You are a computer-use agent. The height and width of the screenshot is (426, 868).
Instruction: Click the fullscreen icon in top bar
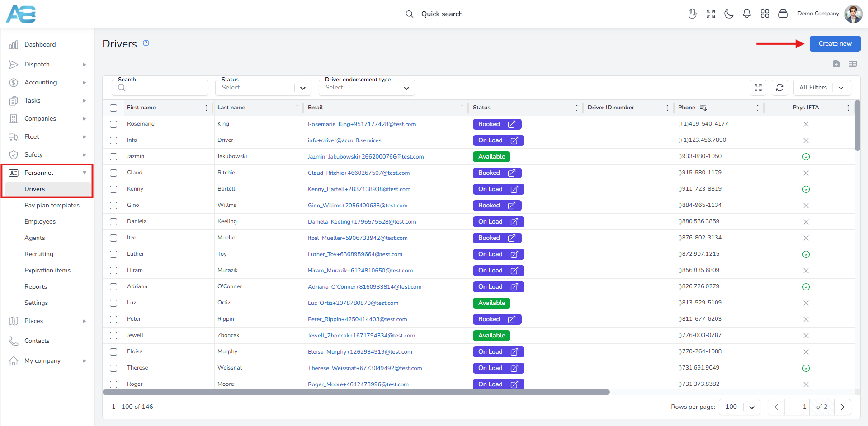coord(710,14)
